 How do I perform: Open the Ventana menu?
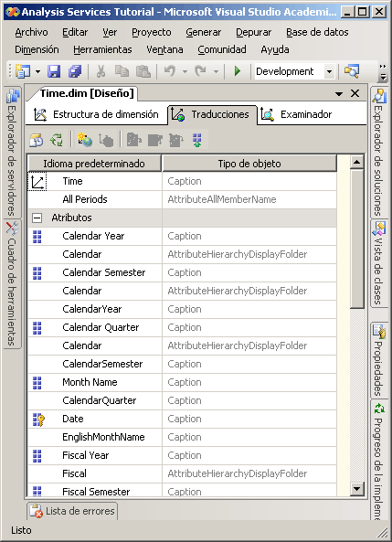pyautogui.click(x=164, y=49)
